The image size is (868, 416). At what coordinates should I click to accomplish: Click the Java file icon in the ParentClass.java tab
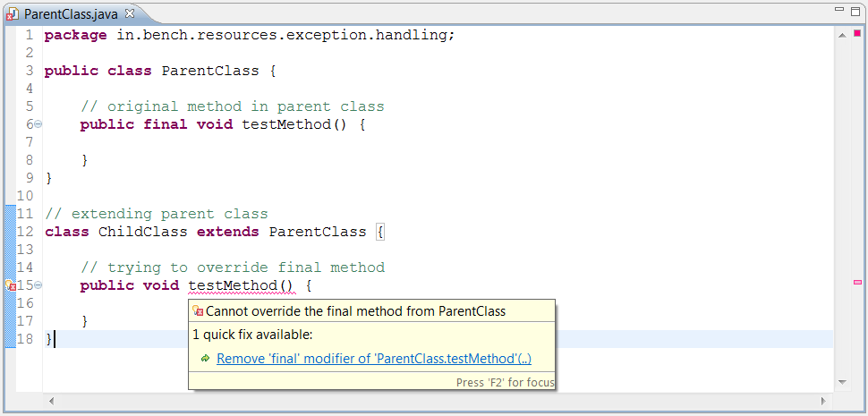click(13, 14)
